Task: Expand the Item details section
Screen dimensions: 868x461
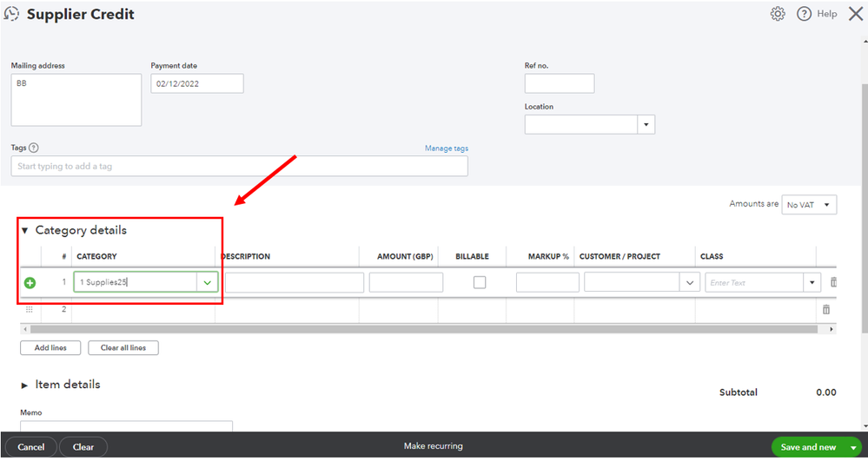Action: click(24, 385)
